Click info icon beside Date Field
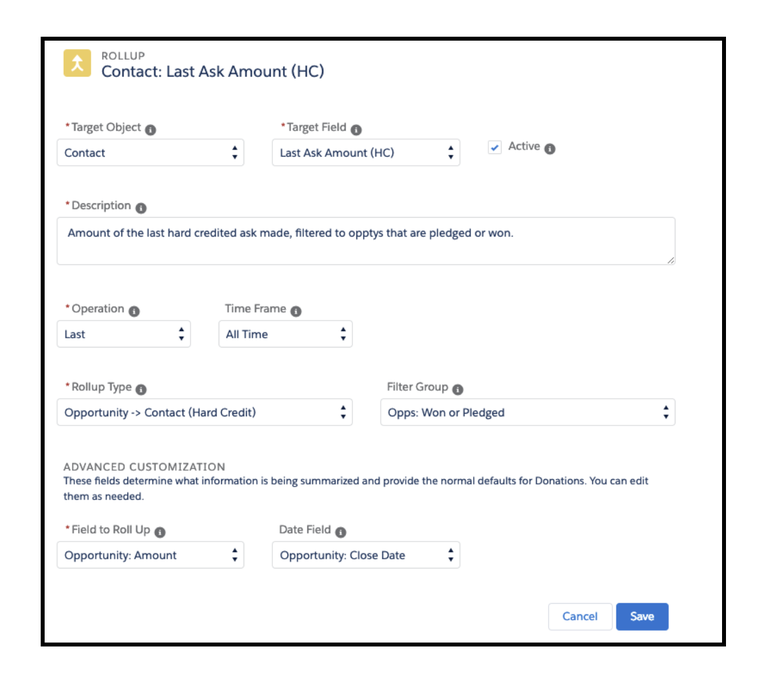 tap(341, 532)
